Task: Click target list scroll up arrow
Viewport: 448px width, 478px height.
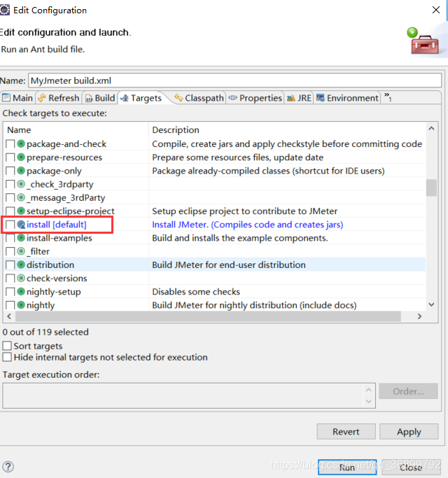Action: click(431, 129)
